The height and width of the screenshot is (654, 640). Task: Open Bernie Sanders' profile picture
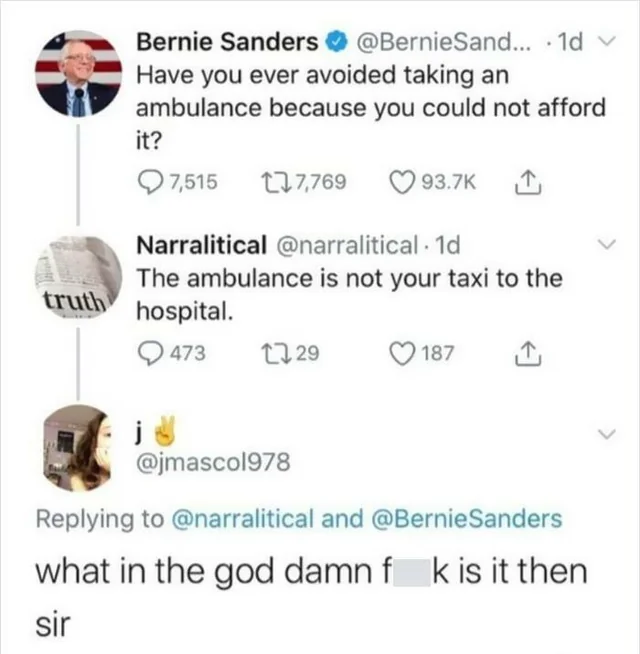pos(79,74)
